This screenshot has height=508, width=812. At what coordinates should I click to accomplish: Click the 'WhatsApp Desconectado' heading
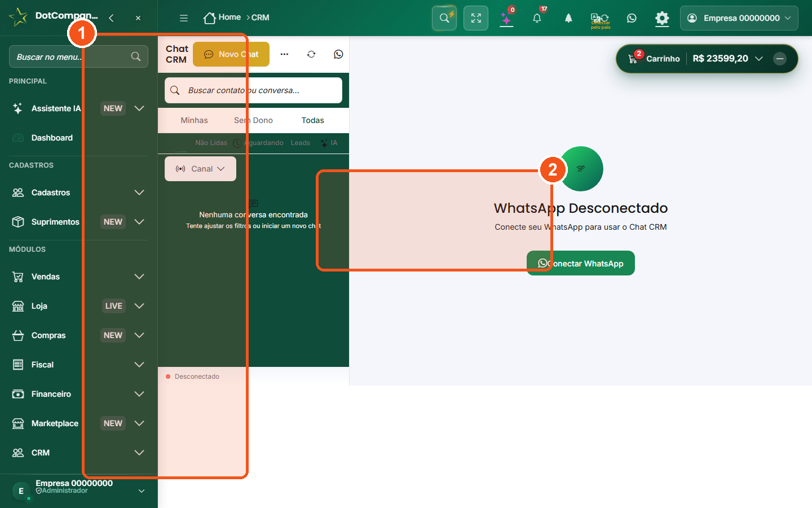click(x=581, y=208)
